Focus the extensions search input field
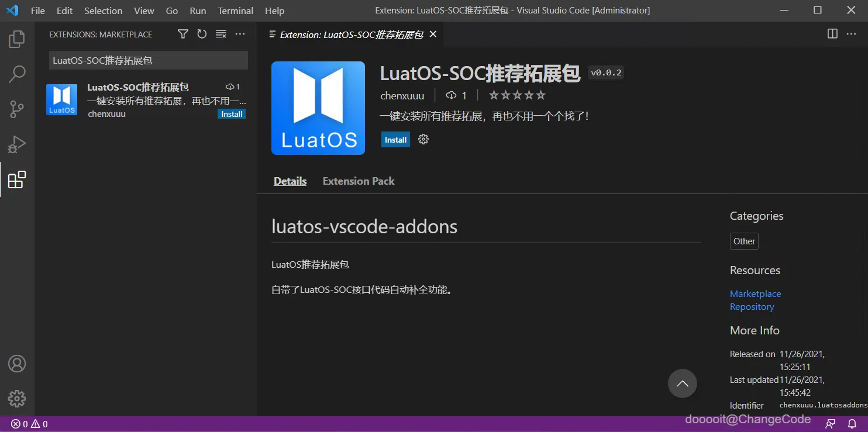868x432 pixels. 149,60
